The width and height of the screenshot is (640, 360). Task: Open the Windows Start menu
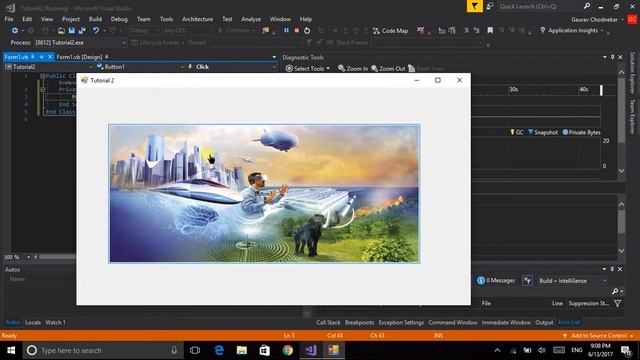click(11, 350)
